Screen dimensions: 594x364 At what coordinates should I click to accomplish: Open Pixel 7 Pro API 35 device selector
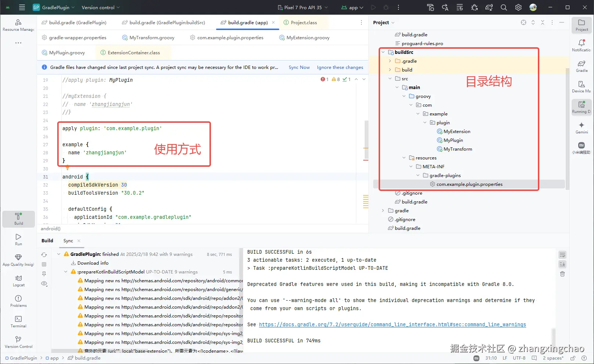point(303,7)
